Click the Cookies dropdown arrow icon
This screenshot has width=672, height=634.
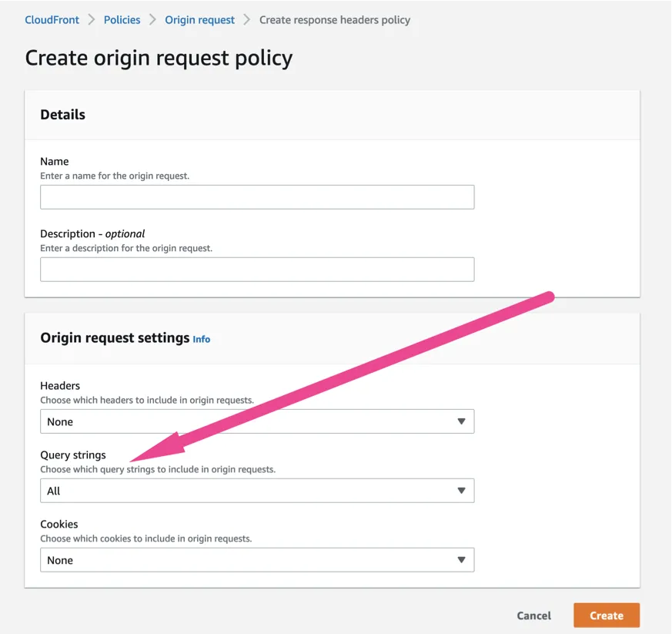(x=461, y=560)
